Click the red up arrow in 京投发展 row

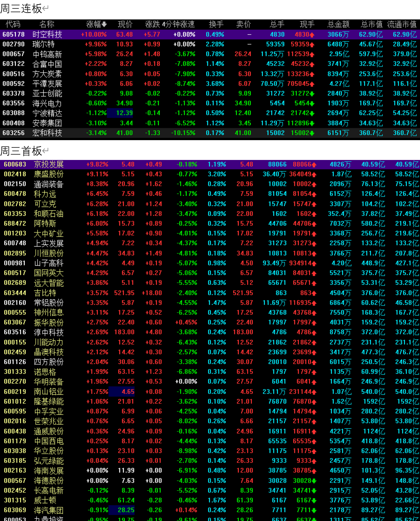click(314, 165)
